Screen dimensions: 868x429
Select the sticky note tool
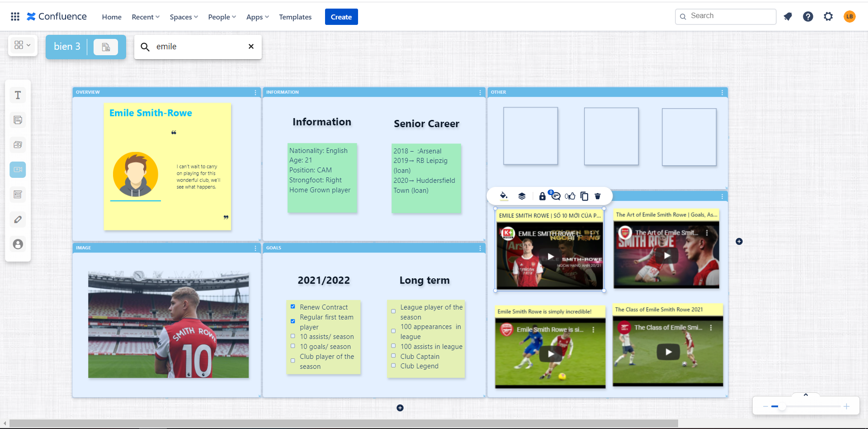(x=18, y=120)
